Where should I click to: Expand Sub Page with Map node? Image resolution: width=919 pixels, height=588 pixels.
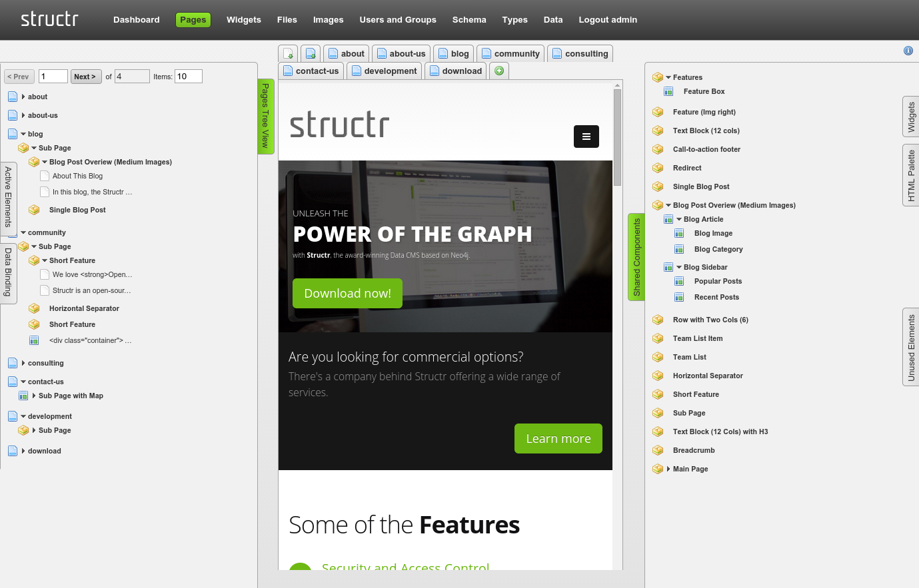pos(34,396)
